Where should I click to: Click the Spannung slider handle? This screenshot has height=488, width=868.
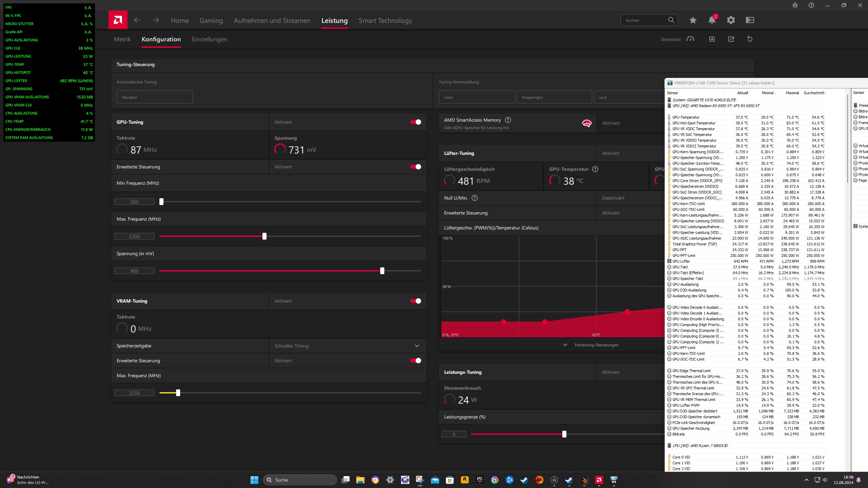382,271
